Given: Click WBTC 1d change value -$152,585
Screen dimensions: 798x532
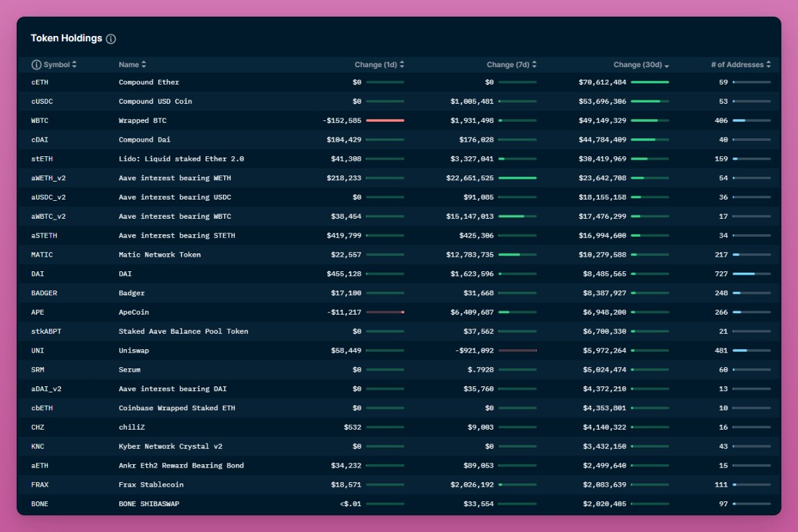Looking at the screenshot, I should pyautogui.click(x=342, y=121).
